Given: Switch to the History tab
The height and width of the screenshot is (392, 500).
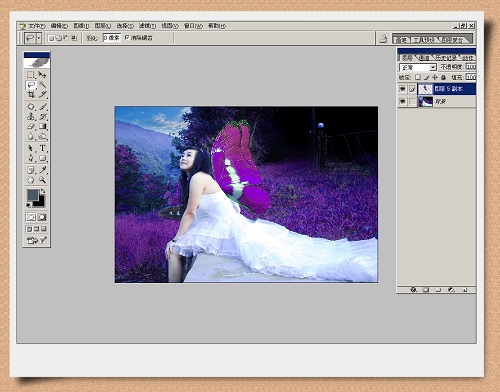Looking at the screenshot, I should pyautogui.click(x=446, y=58).
